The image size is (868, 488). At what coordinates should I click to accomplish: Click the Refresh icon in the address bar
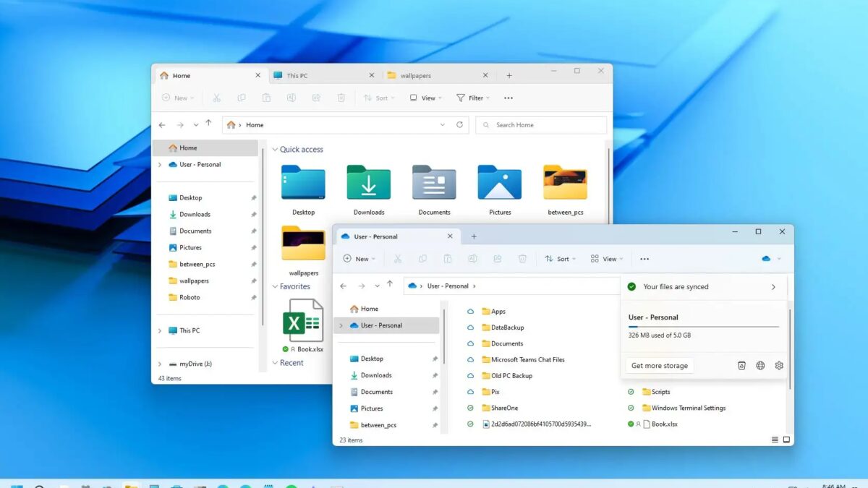pyautogui.click(x=461, y=124)
